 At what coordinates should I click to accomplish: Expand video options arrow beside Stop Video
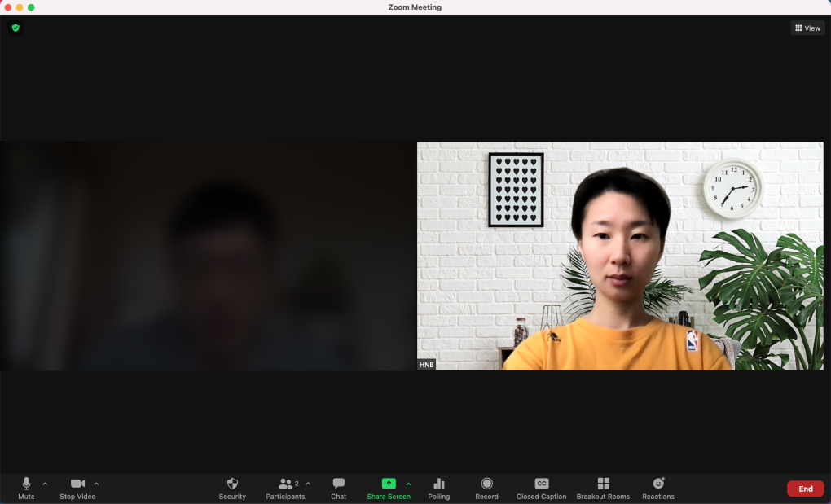tap(96, 484)
